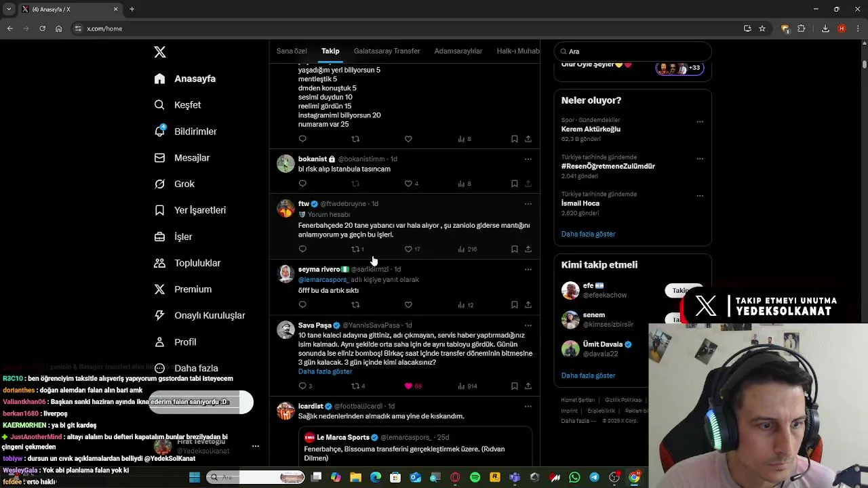Switch to Adamsaraylılar tab
The width and height of the screenshot is (868, 488).
coord(458,51)
